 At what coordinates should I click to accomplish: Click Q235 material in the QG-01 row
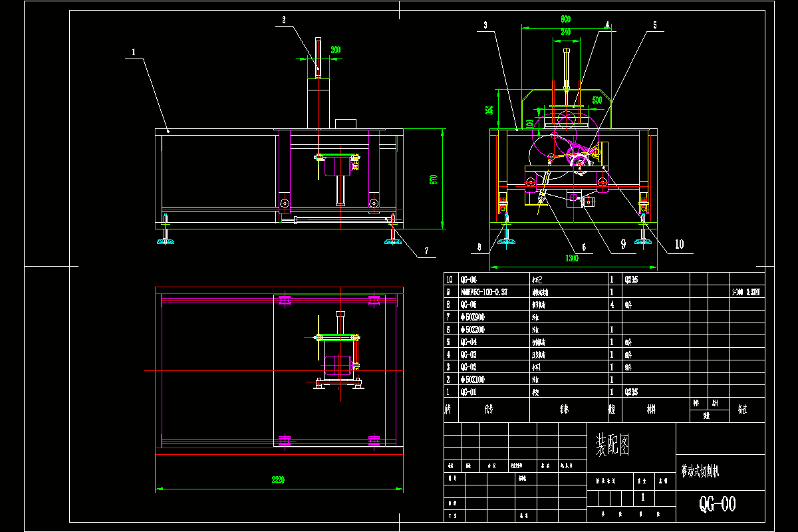coord(631,392)
